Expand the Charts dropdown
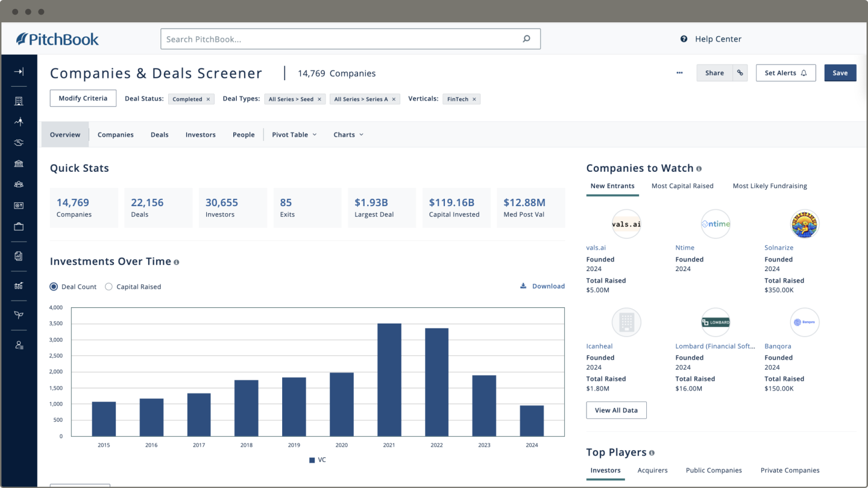Screen dimensions: 868x488 coord(348,135)
